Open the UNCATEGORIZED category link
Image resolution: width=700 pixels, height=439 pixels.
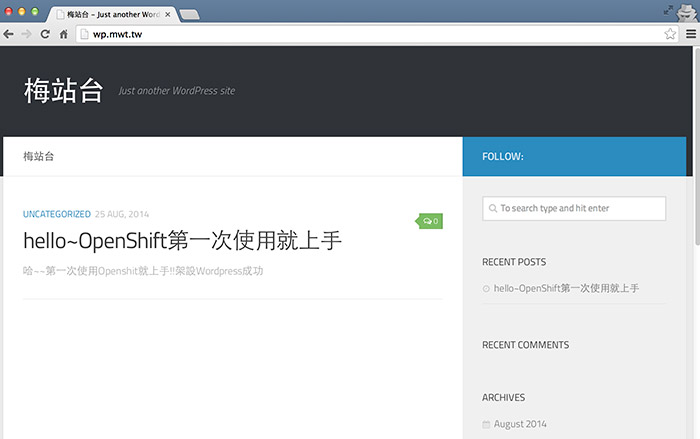[x=57, y=214]
